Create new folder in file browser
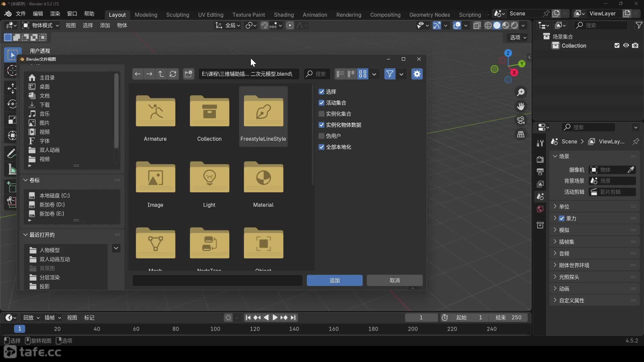Viewport: 644px width, 362px height. click(189, 74)
